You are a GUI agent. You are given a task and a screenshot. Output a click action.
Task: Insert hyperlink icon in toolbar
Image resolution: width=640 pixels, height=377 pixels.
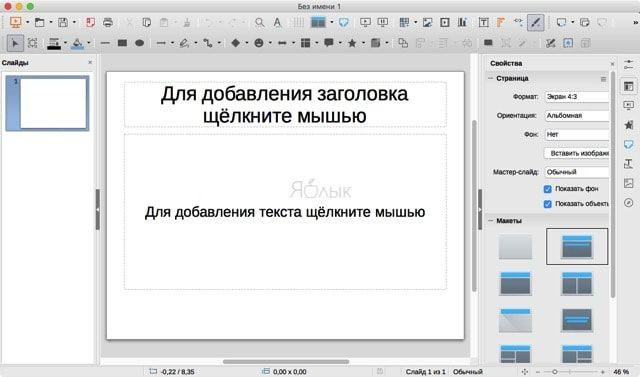click(518, 21)
